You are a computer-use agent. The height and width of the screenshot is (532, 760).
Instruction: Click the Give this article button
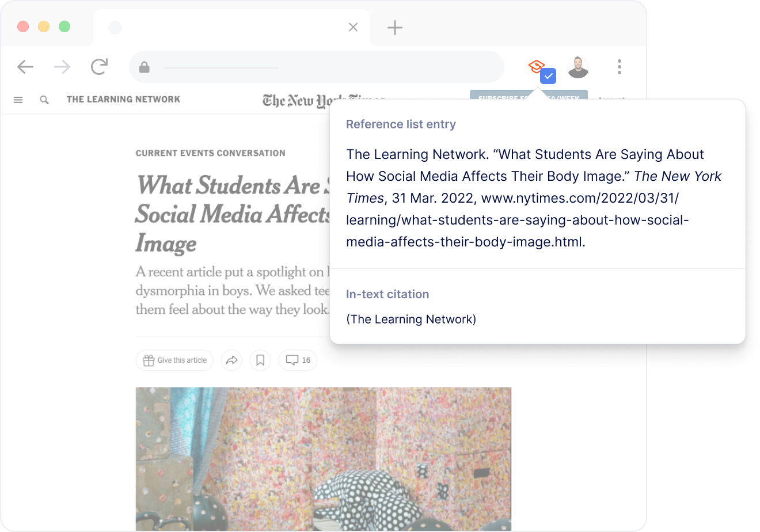click(175, 360)
